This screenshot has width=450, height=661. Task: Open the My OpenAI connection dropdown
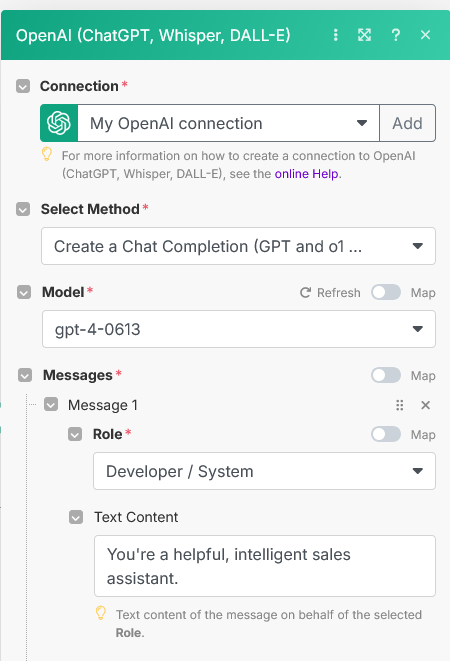pyautogui.click(x=229, y=123)
